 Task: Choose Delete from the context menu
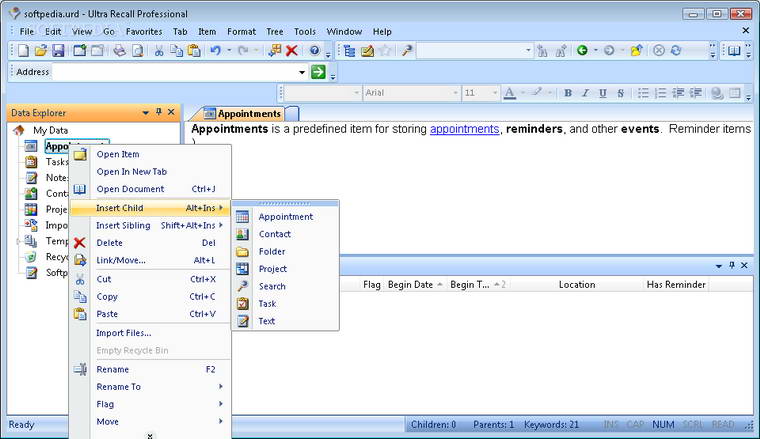tap(150, 243)
